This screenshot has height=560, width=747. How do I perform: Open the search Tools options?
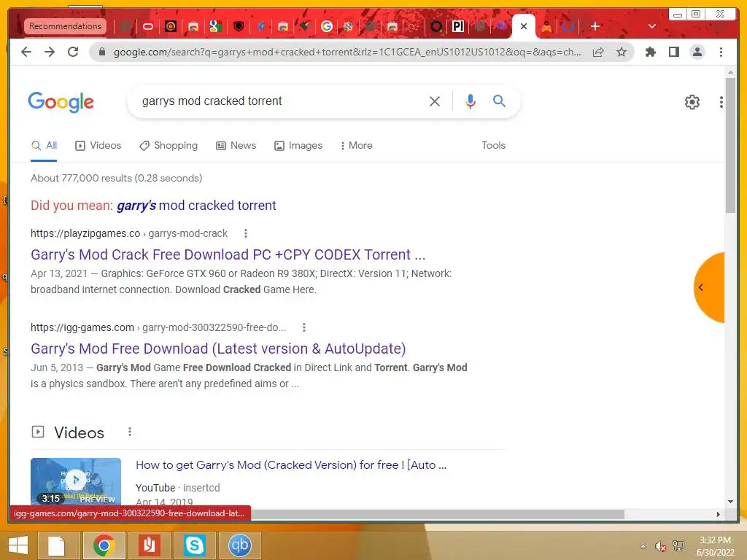point(493,145)
